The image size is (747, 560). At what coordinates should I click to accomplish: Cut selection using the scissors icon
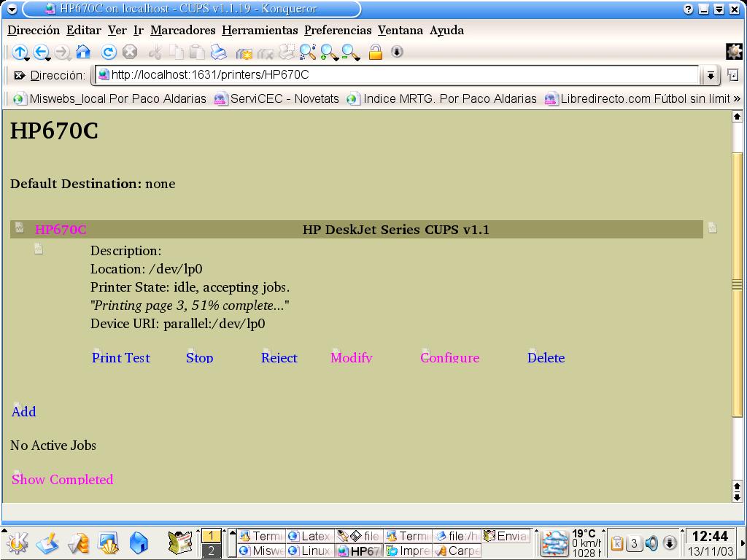(x=155, y=52)
